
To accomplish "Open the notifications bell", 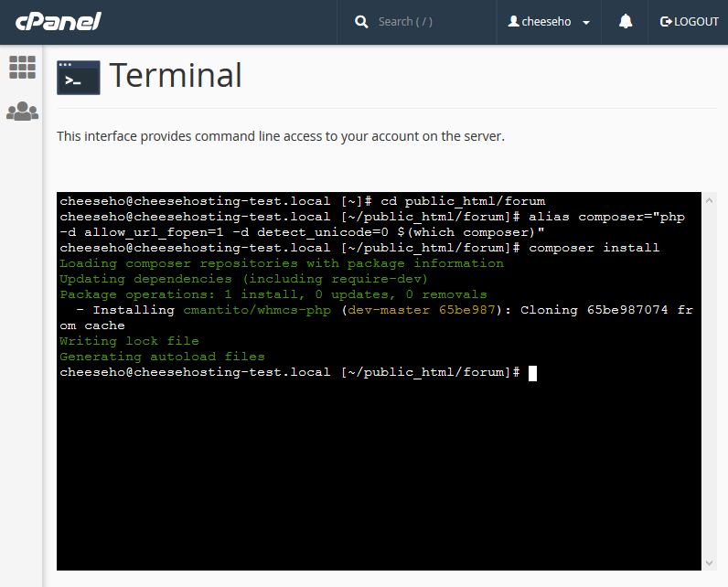I will tap(626, 22).
